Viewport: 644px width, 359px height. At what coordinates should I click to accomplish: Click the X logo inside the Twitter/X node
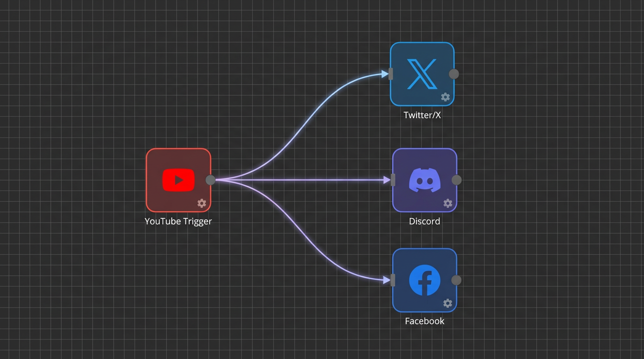point(422,74)
